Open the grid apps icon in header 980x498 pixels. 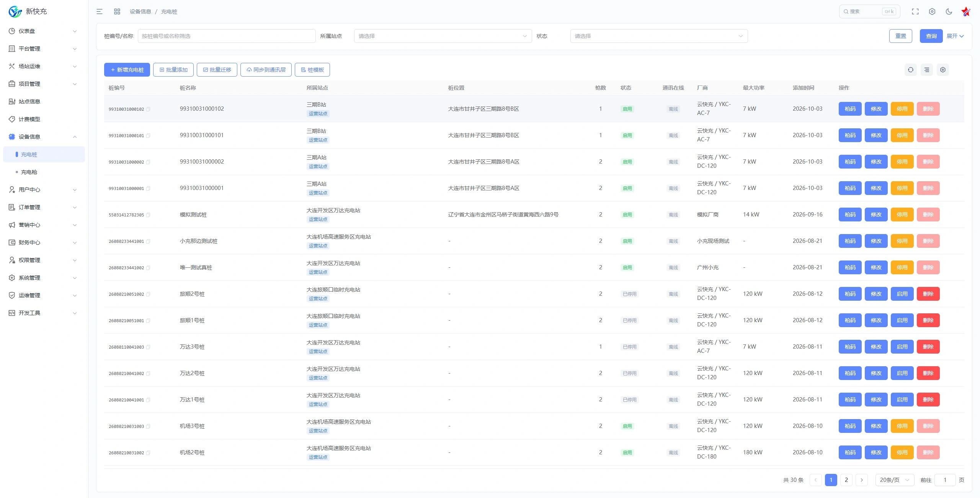117,11
